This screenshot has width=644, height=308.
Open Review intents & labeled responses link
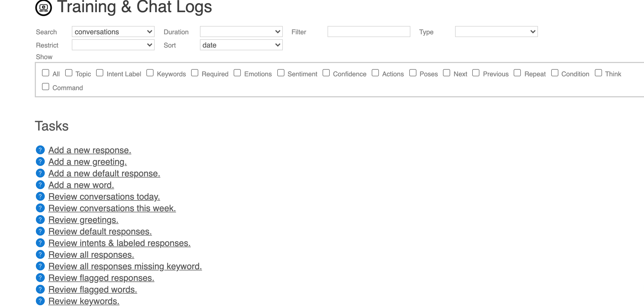click(x=120, y=243)
